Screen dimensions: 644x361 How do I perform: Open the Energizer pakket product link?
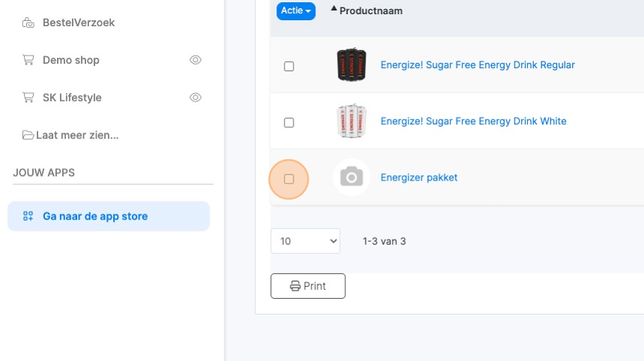click(419, 178)
